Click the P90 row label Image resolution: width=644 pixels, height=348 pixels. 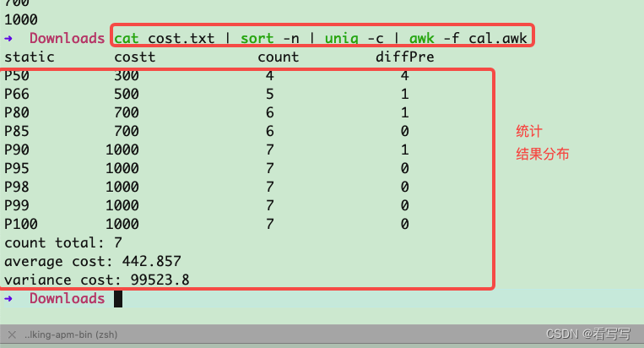(16, 150)
